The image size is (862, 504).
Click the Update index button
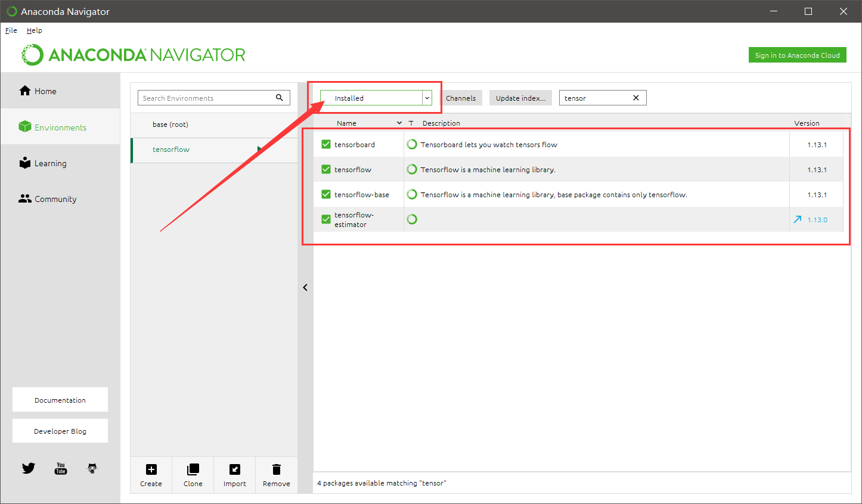coord(520,98)
